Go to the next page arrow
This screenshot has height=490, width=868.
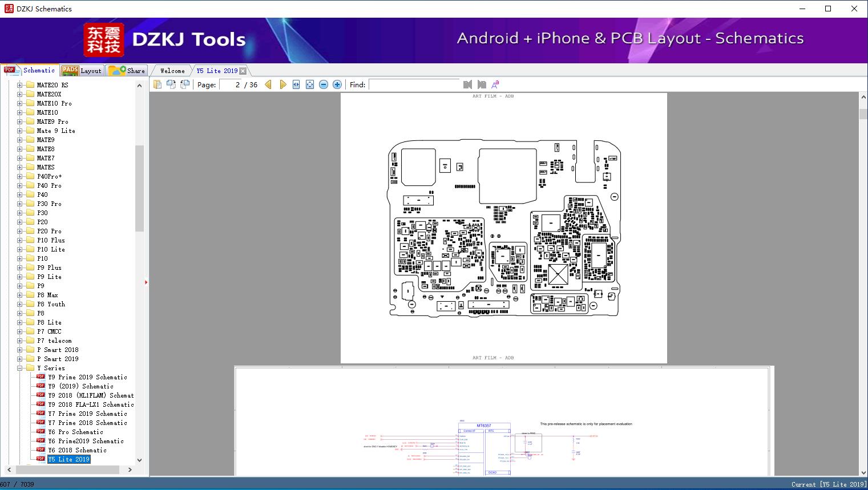click(x=283, y=84)
